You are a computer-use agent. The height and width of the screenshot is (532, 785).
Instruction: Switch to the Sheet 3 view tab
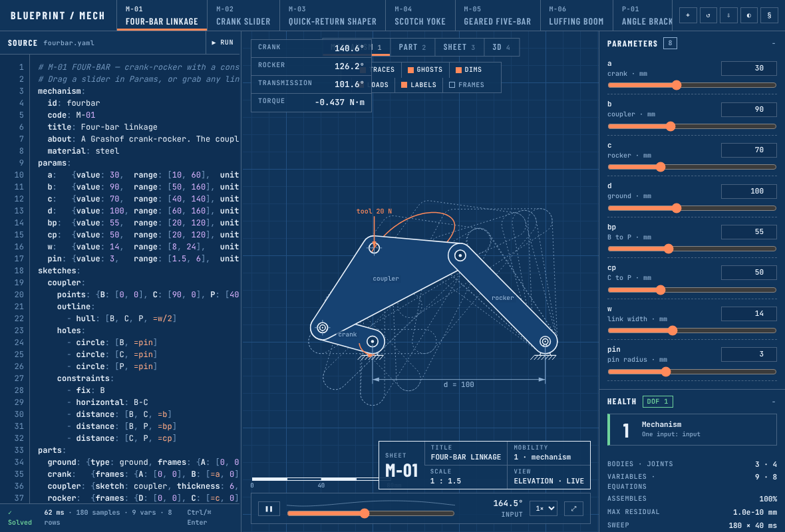460,47
